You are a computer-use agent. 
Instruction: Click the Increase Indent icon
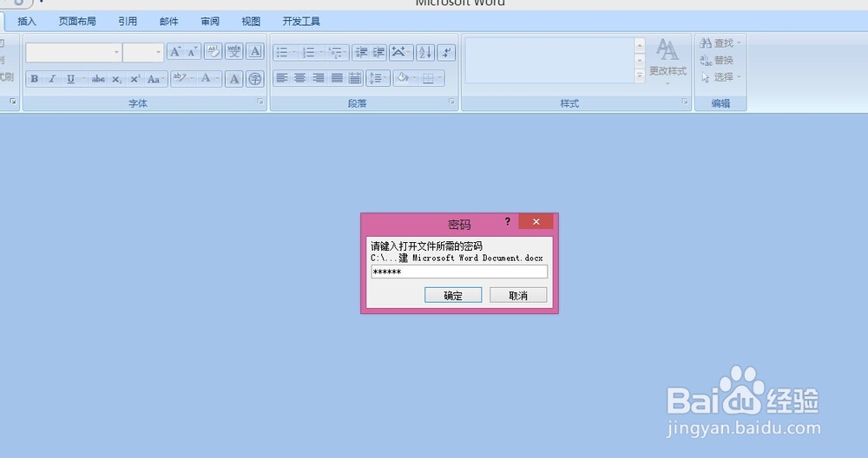coord(378,53)
